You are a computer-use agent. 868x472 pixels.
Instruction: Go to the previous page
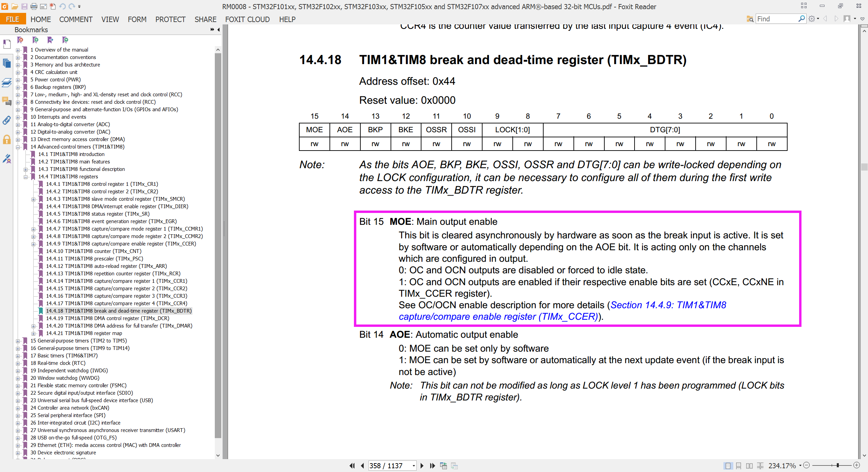click(362, 466)
